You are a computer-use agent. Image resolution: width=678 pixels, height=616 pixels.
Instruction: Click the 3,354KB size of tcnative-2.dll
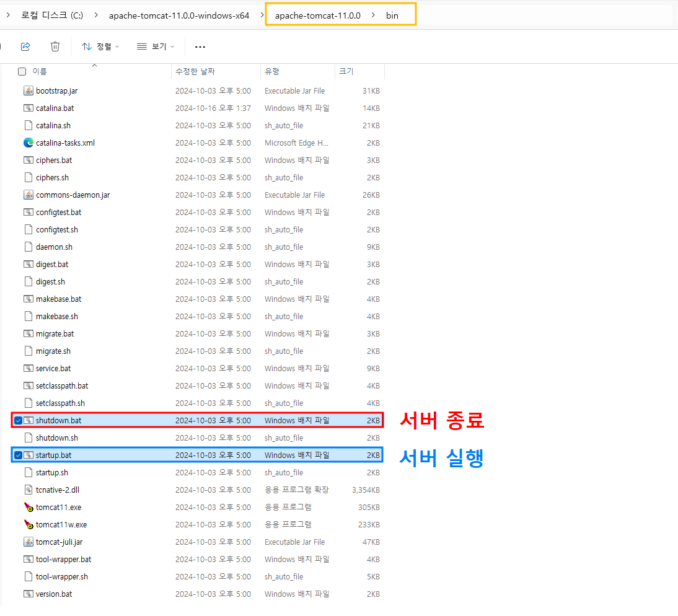pyautogui.click(x=366, y=490)
